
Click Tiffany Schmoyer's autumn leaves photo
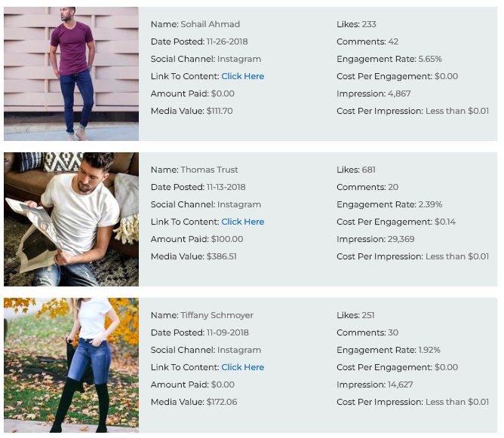pos(72,365)
